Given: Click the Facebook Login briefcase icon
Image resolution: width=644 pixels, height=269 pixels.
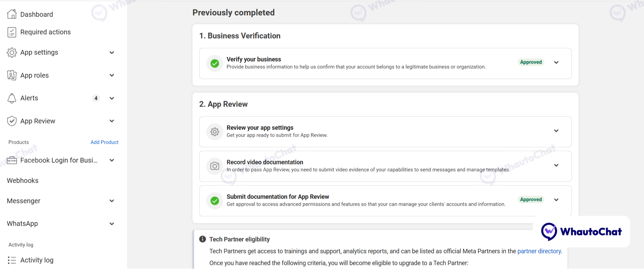Looking at the screenshot, I should click(12, 160).
